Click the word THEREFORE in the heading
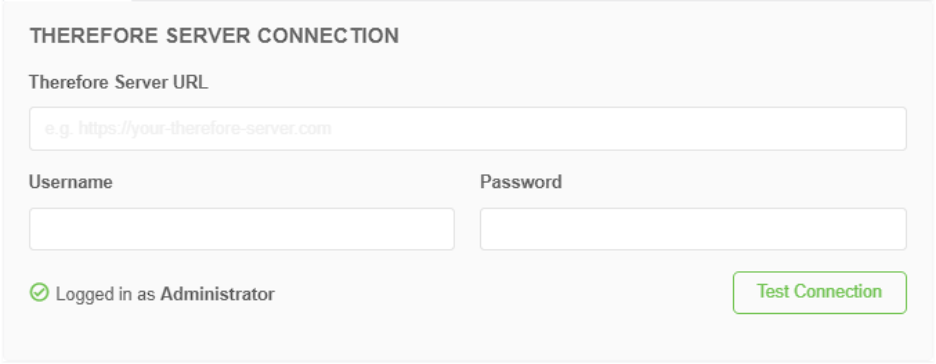This screenshot has width=936, height=364. tap(94, 36)
